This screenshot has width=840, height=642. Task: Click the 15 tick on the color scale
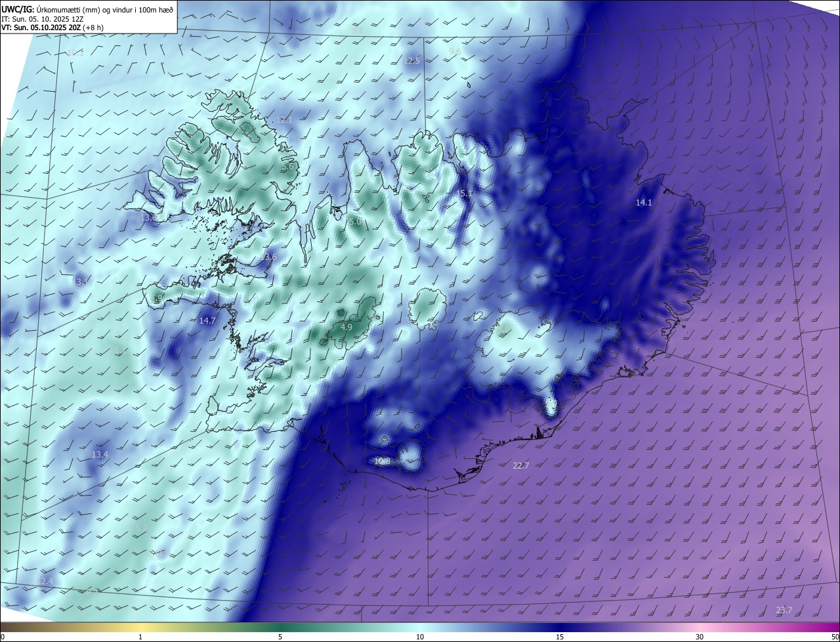pyautogui.click(x=560, y=637)
